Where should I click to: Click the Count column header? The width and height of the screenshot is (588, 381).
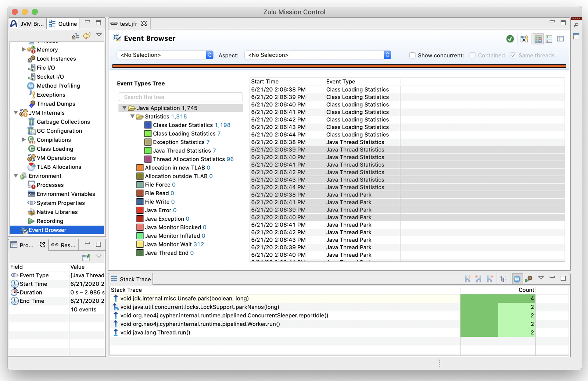[498, 290]
